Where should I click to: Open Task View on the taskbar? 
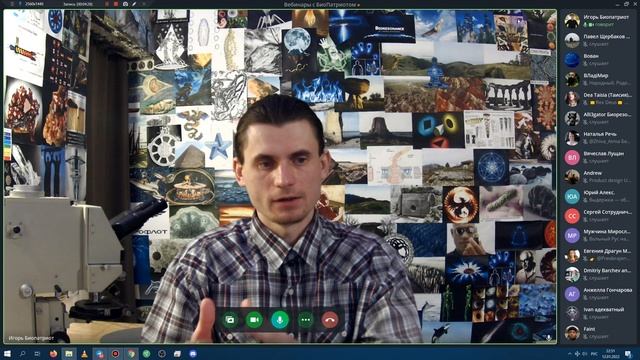[37, 353]
